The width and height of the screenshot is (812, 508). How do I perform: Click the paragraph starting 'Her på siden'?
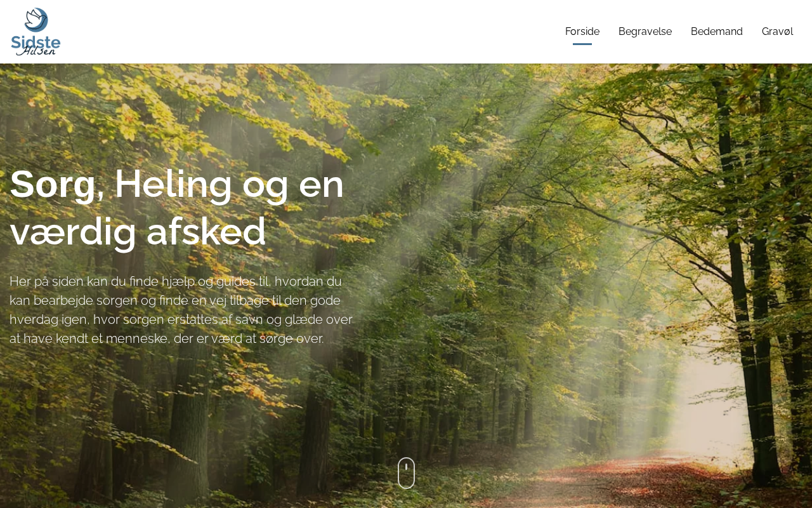pyautogui.click(x=181, y=310)
